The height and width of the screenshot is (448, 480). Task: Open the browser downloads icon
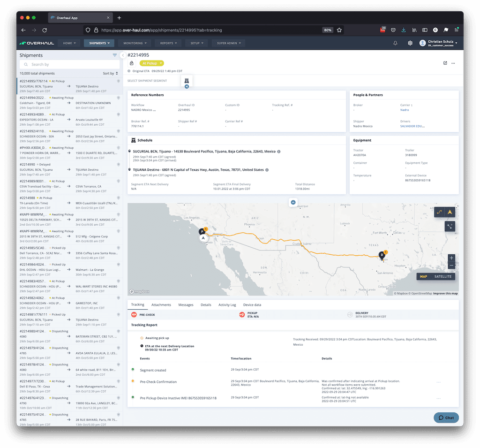point(404,30)
